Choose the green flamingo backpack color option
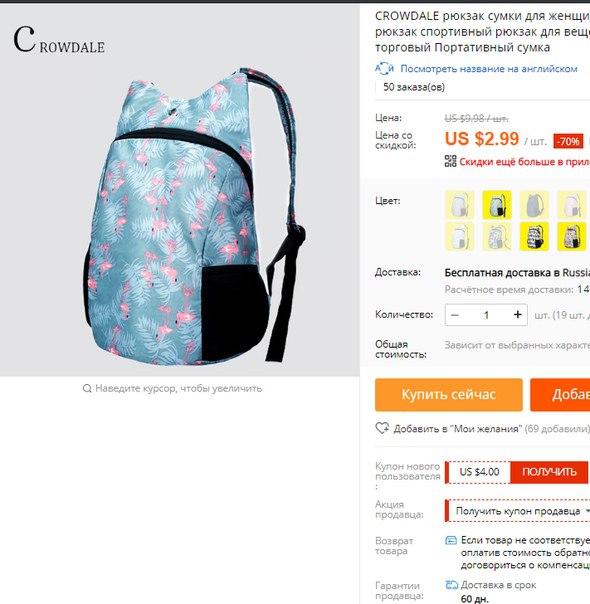 tap(497, 205)
